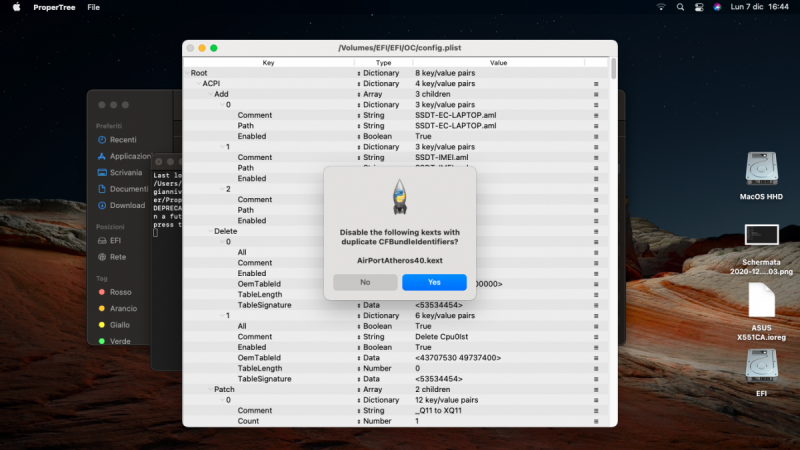This screenshot has height=450, width=800.
Task: Open Control Center icon in menu bar
Action: pos(699,7)
